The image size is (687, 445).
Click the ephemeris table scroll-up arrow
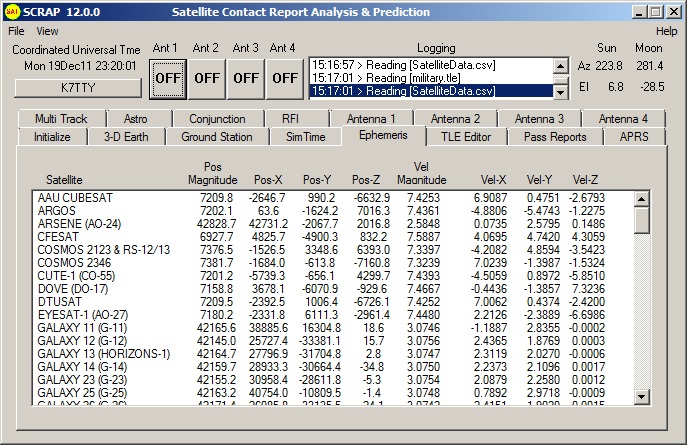pyautogui.click(x=641, y=199)
